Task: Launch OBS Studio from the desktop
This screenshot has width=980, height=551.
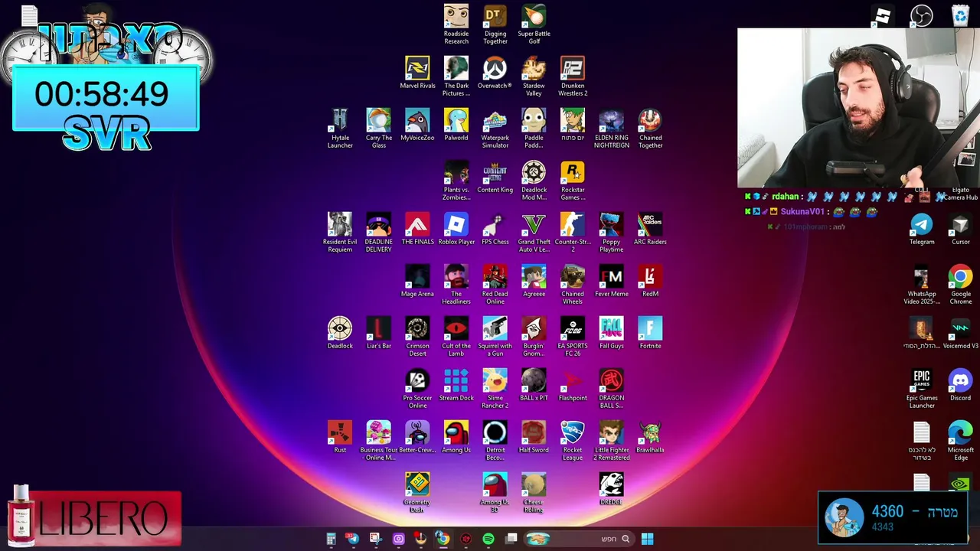Action: pyautogui.click(x=921, y=15)
